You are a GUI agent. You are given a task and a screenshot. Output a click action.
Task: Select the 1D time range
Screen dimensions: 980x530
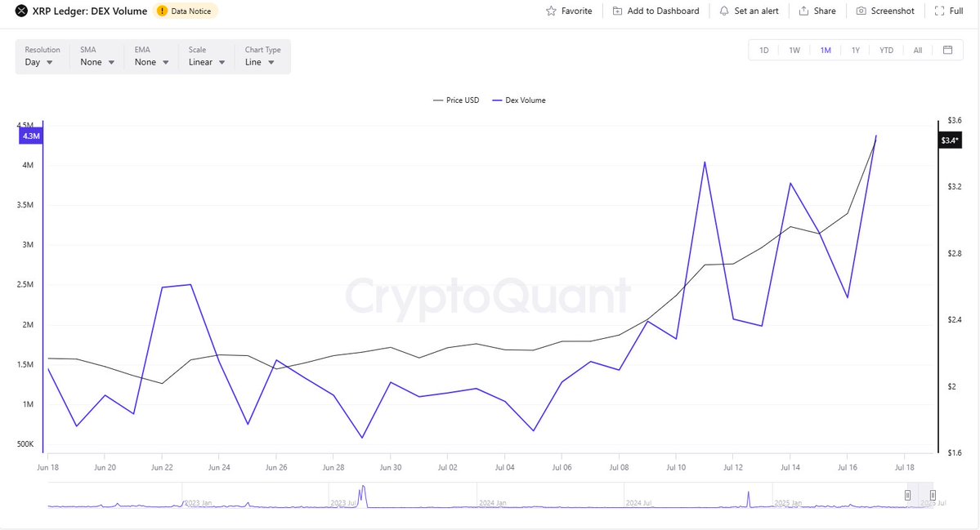point(763,50)
